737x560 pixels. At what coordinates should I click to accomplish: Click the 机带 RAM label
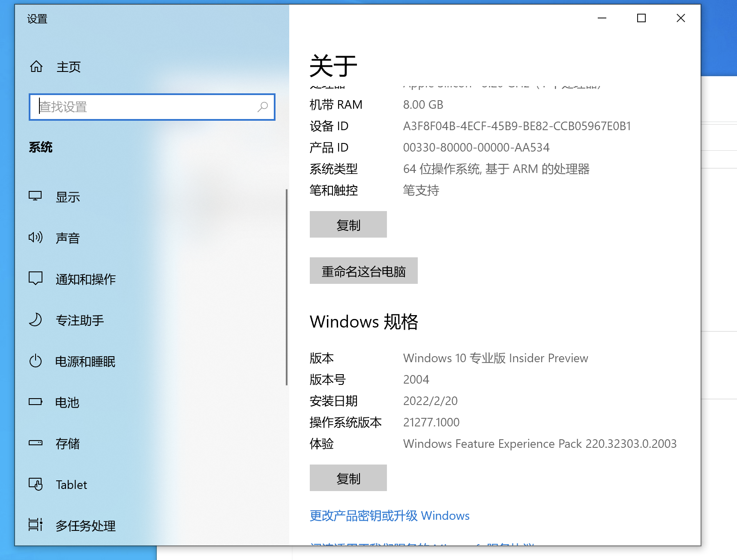[336, 104]
